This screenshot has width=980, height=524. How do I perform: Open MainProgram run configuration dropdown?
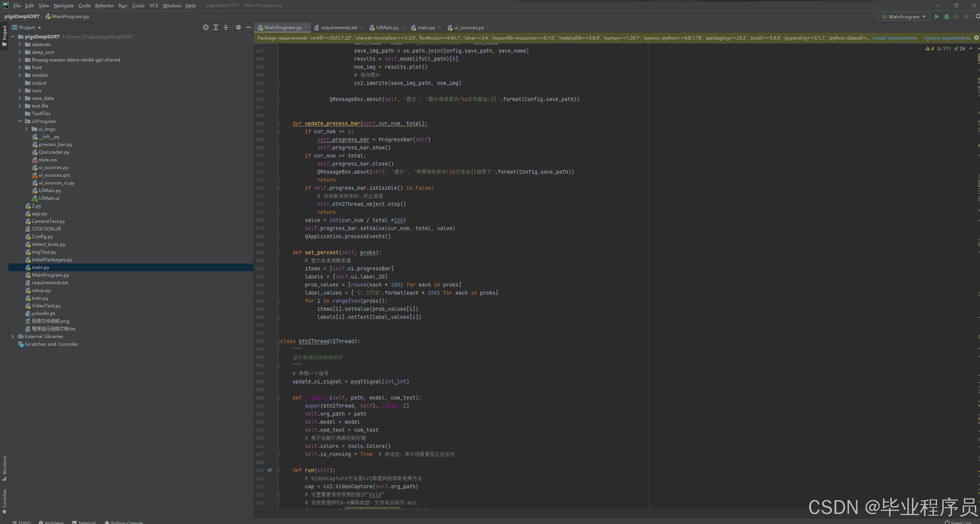(x=903, y=17)
